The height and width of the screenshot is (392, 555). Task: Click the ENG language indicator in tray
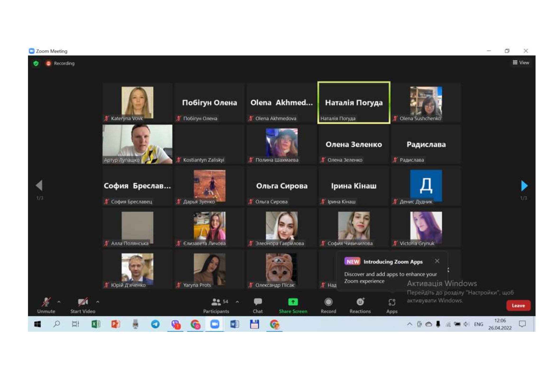(x=478, y=324)
